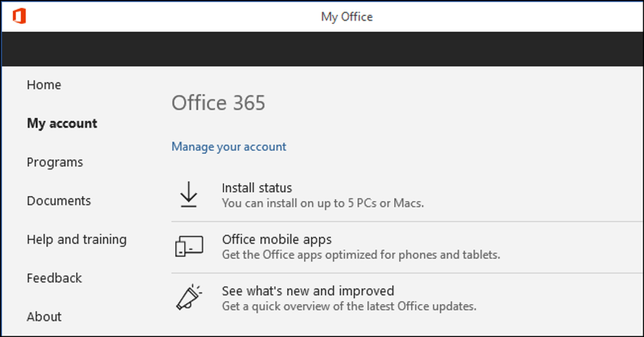Click 'Get the Office apps optimized for phones and tablets.'

click(x=361, y=255)
